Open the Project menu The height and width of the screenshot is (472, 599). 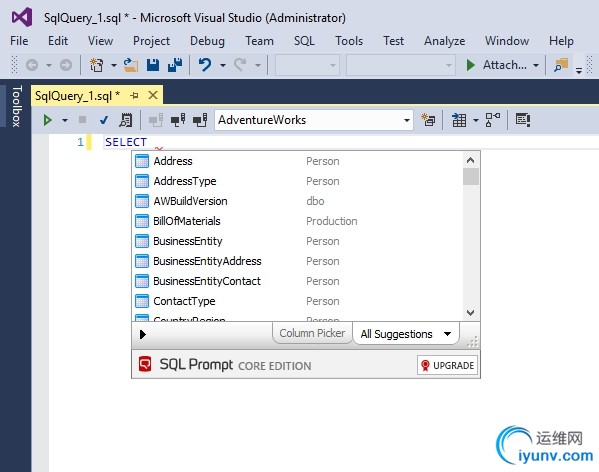(x=151, y=40)
